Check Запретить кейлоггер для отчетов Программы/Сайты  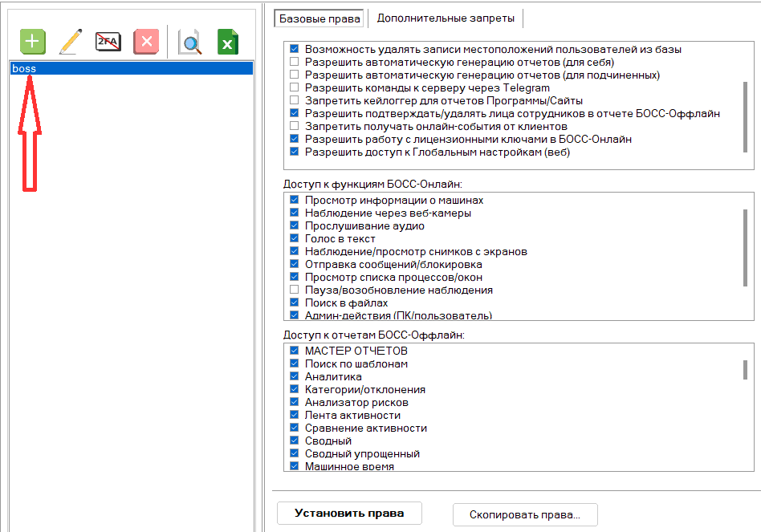coord(294,101)
